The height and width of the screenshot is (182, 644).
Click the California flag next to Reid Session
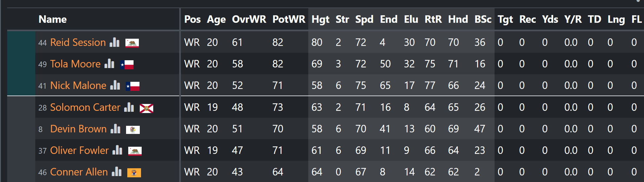[x=132, y=43]
